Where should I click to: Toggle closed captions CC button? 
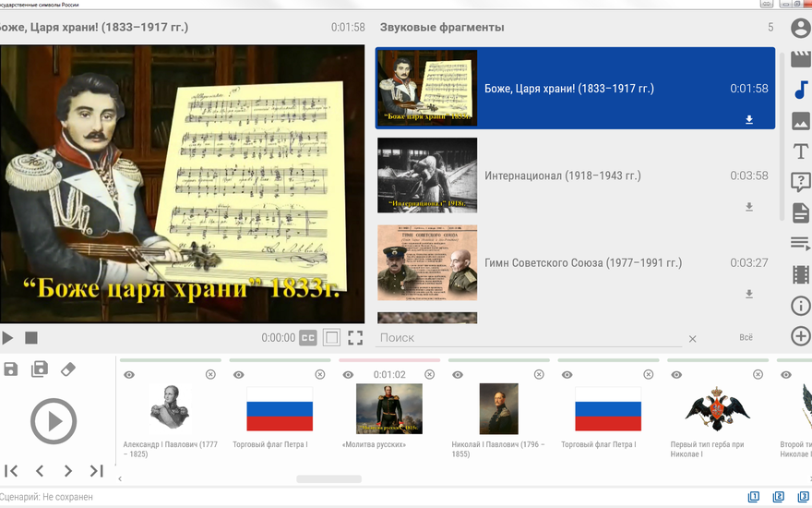(307, 338)
